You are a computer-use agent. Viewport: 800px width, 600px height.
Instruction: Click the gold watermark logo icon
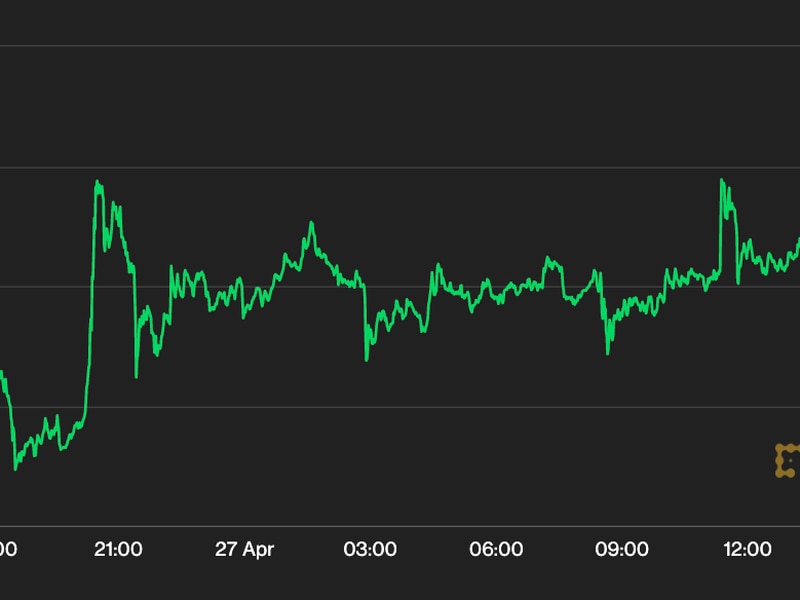click(x=787, y=459)
